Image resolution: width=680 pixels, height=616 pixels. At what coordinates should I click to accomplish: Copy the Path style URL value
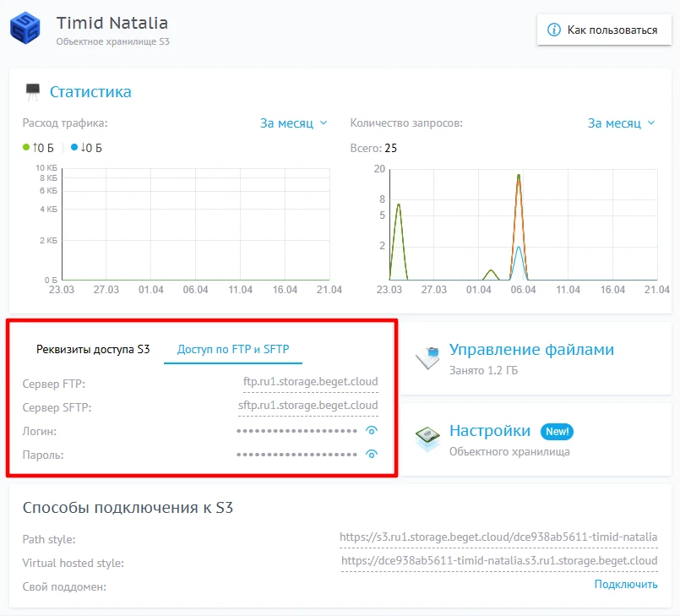click(x=498, y=537)
